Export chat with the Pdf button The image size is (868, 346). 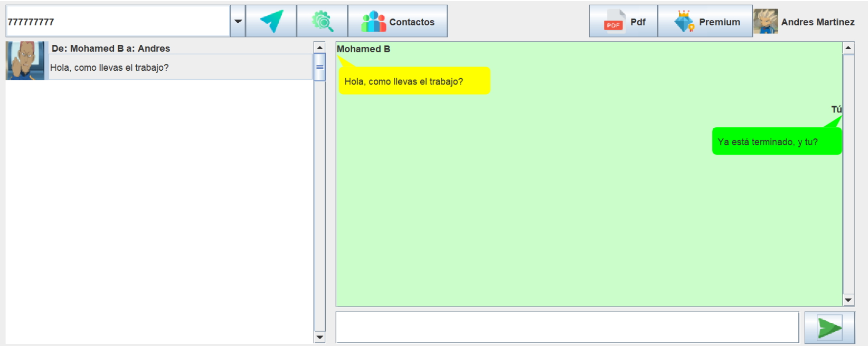pos(624,21)
